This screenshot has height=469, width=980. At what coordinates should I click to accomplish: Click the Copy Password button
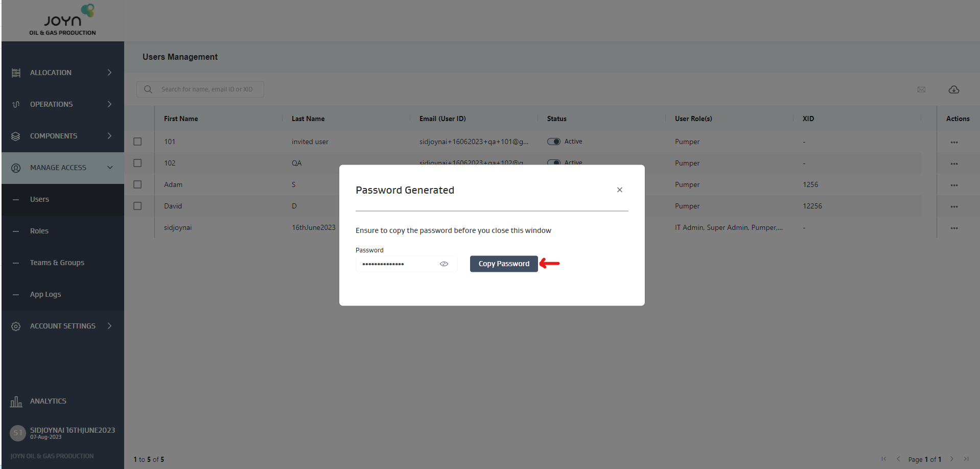pos(503,264)
